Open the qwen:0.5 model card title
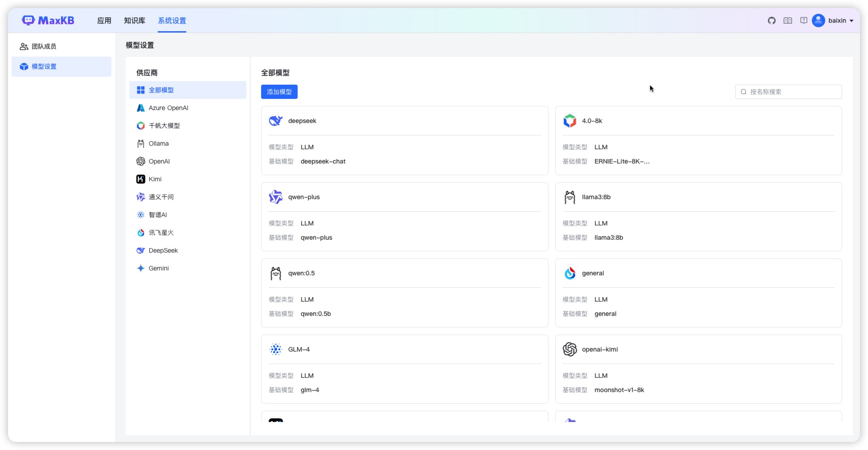 (301, 273)
